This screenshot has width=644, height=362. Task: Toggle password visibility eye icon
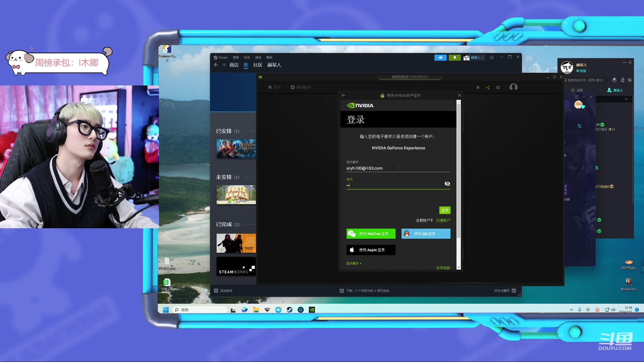[447, 184]
